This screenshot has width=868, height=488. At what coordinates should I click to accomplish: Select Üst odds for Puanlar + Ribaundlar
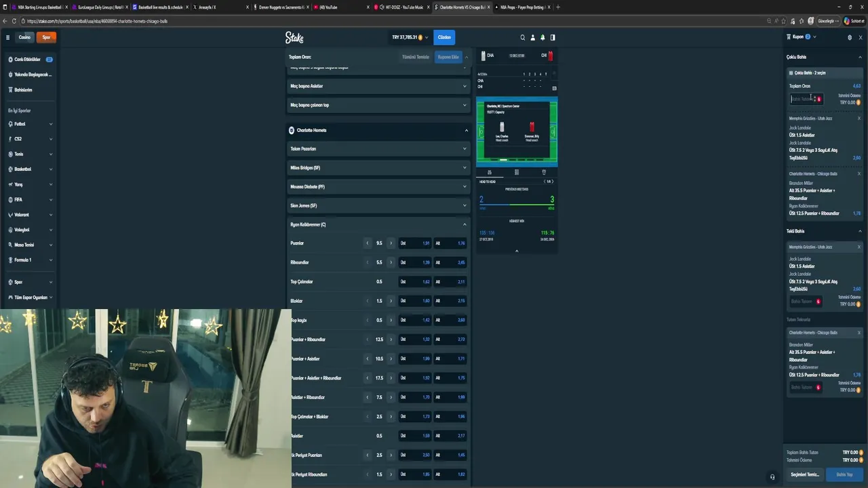pyautogui.click(x=414, y=340)
